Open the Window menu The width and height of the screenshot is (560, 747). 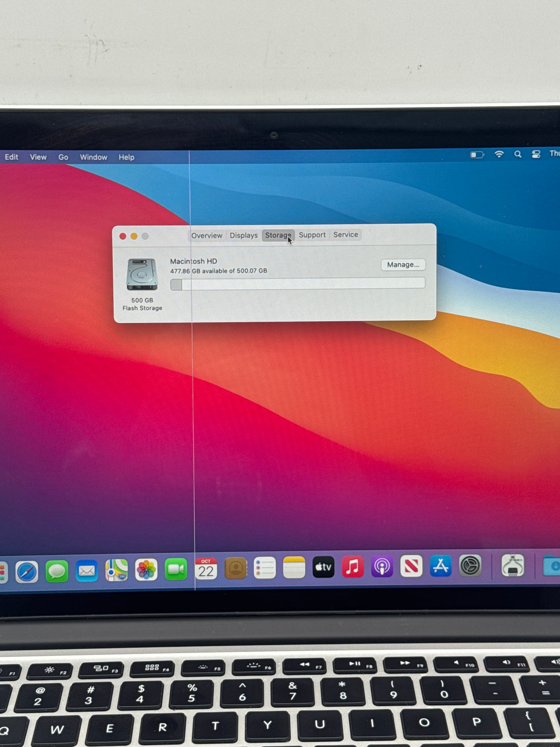click(93, 157)
